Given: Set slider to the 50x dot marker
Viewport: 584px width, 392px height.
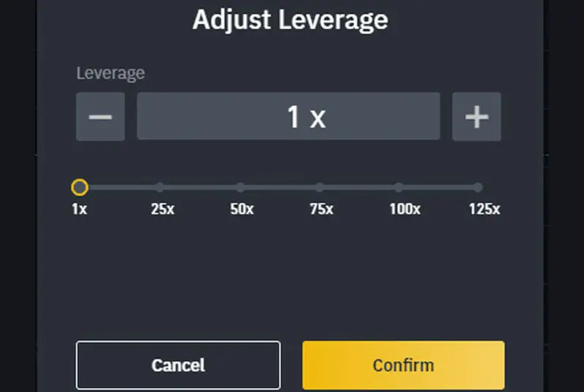Looking at the screenshot, I should [x=241, y=188].
